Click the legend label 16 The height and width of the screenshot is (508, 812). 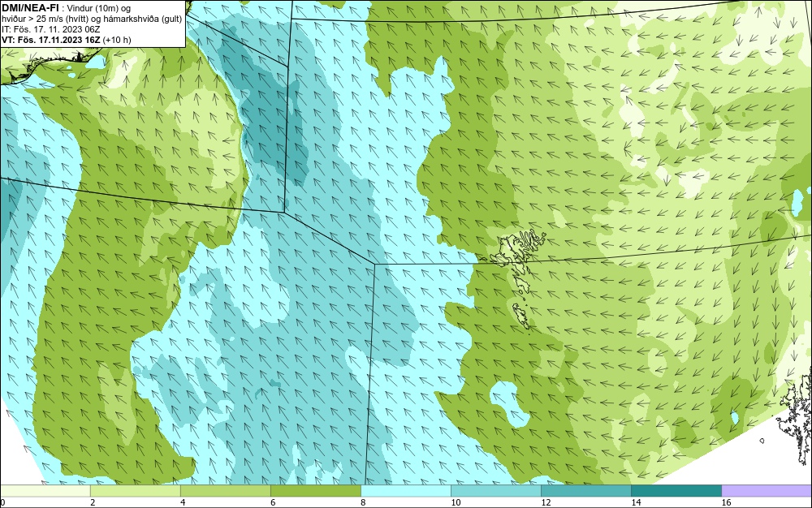726,502
